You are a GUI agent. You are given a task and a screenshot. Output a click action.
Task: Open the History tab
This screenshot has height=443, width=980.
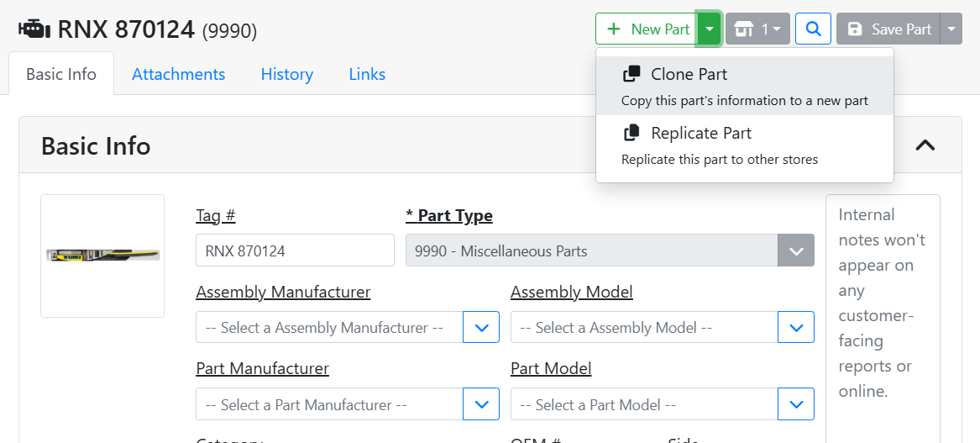pyautogui.click(x=286, y=74)
